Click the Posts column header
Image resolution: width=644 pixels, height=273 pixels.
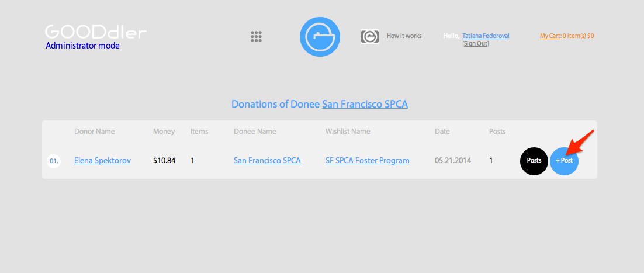click(497, 132)
